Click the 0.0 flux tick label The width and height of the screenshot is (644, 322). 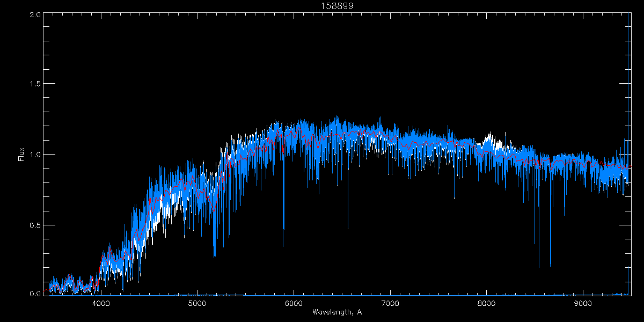[x=35, y=294]
